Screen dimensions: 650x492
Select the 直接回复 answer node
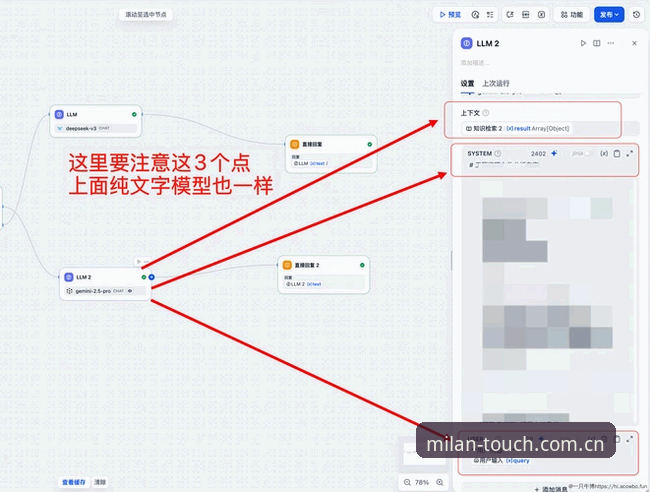(x=331, y=154)
